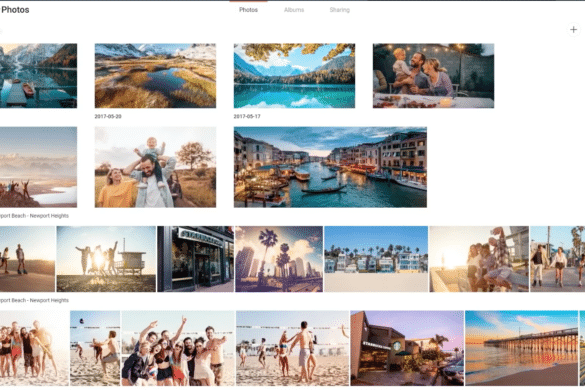The image size is (585, 390).
Task: Open the Starbucks storefront photo
Action: pos(195,259)
